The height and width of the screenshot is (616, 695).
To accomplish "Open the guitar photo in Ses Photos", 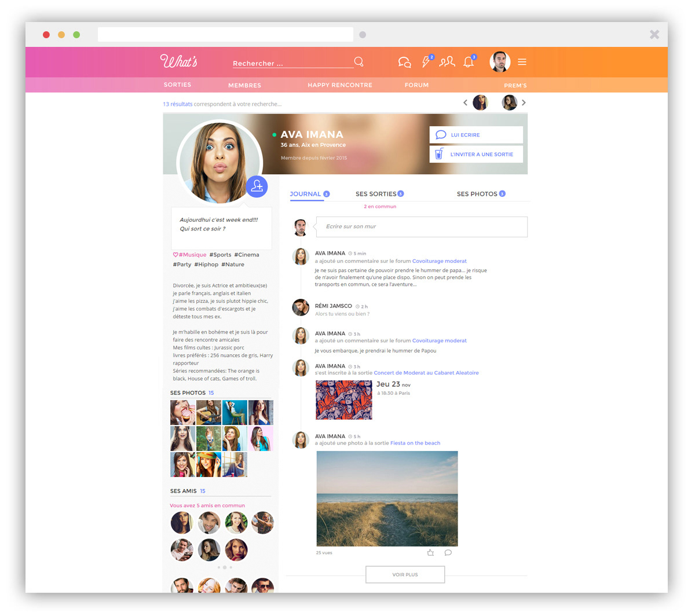I will [209, 413].
